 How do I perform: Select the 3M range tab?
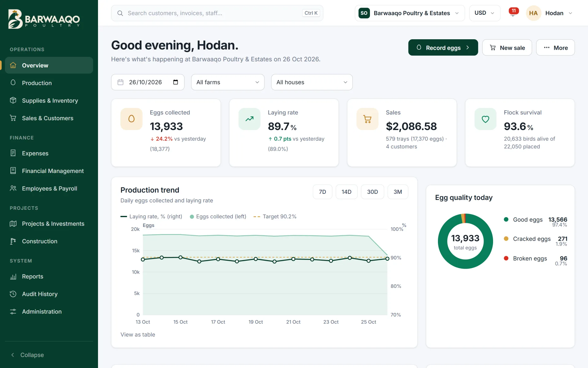[398, 192]
